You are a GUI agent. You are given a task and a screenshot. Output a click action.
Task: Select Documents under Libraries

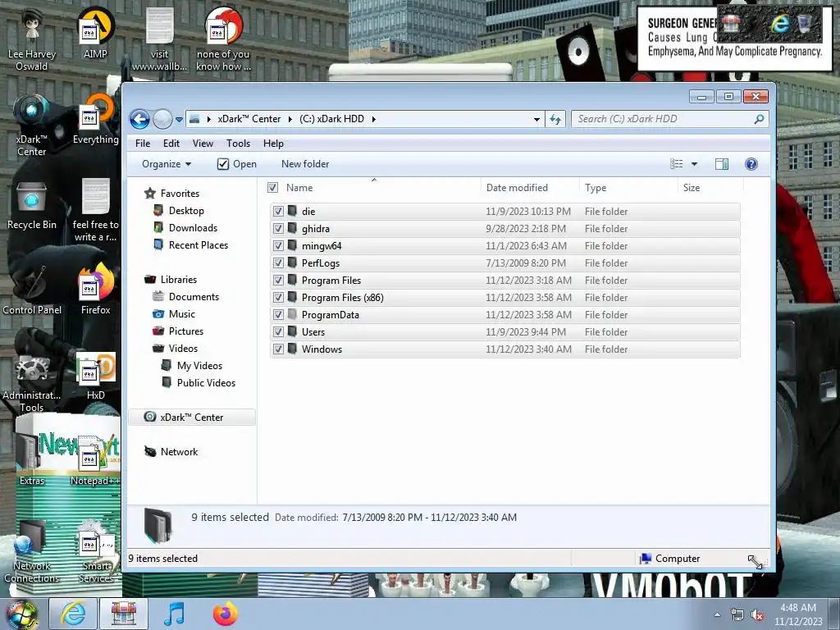pos(194,297)
